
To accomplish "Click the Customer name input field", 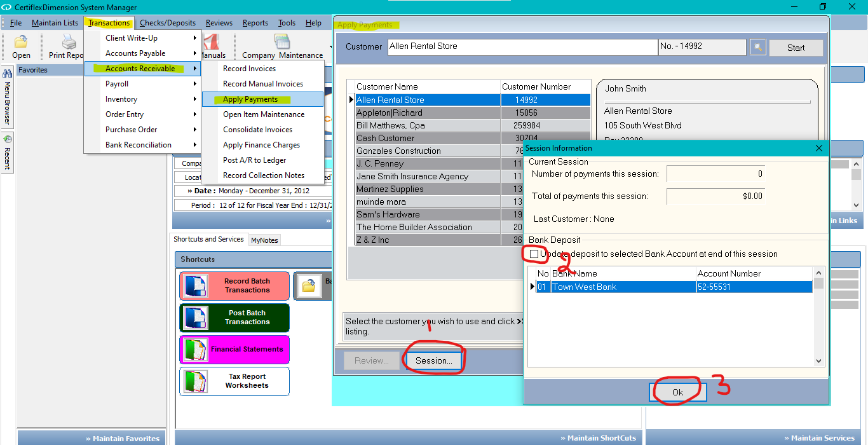I will click(522, 47).
